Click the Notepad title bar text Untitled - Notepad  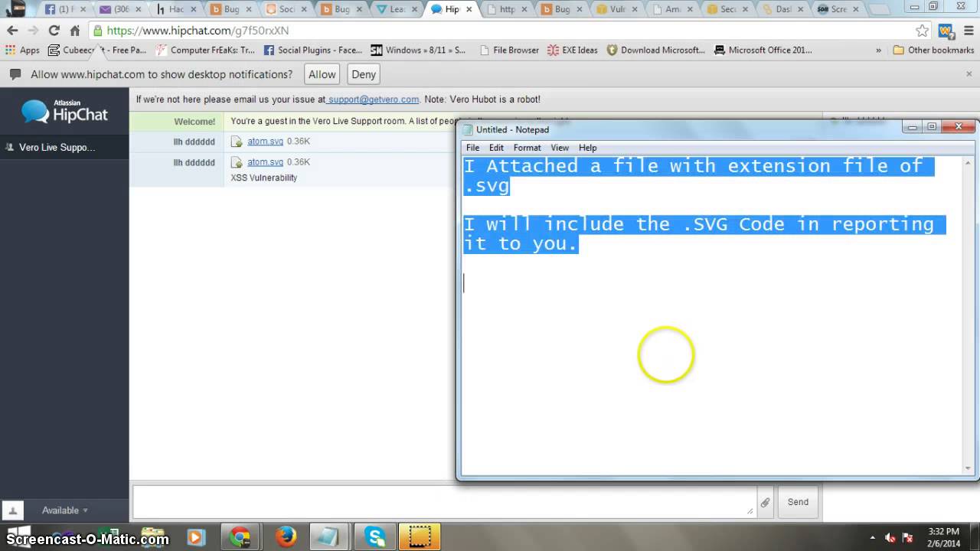[x=512, y=129]
